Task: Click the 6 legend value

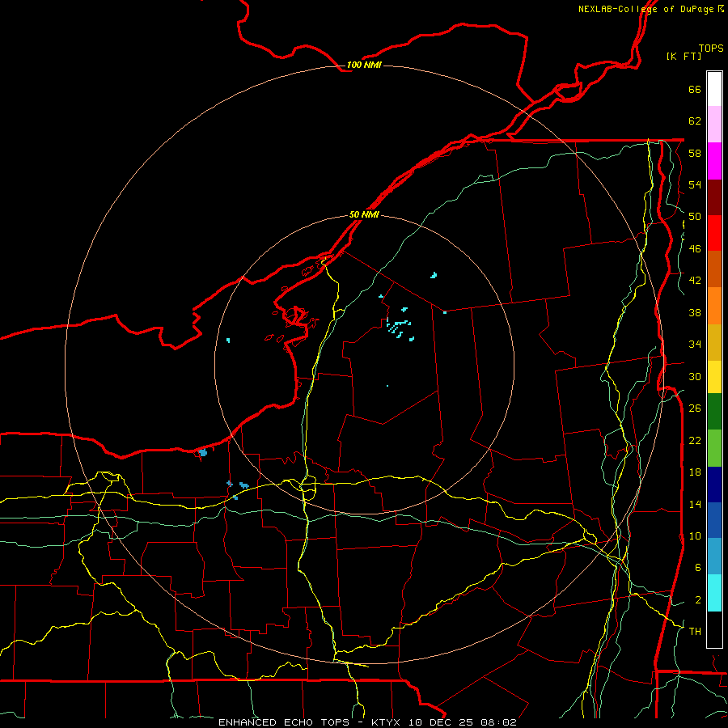Action: pos(697,568)
